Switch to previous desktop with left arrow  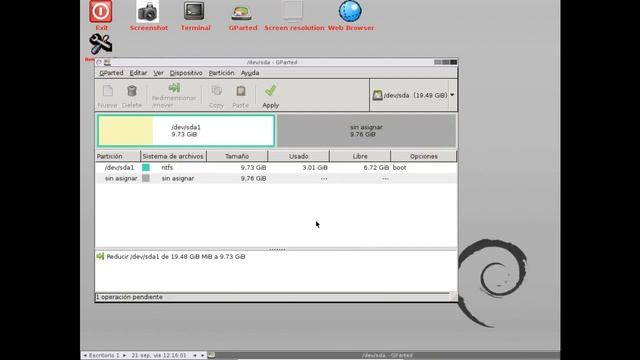click(85, 356)
